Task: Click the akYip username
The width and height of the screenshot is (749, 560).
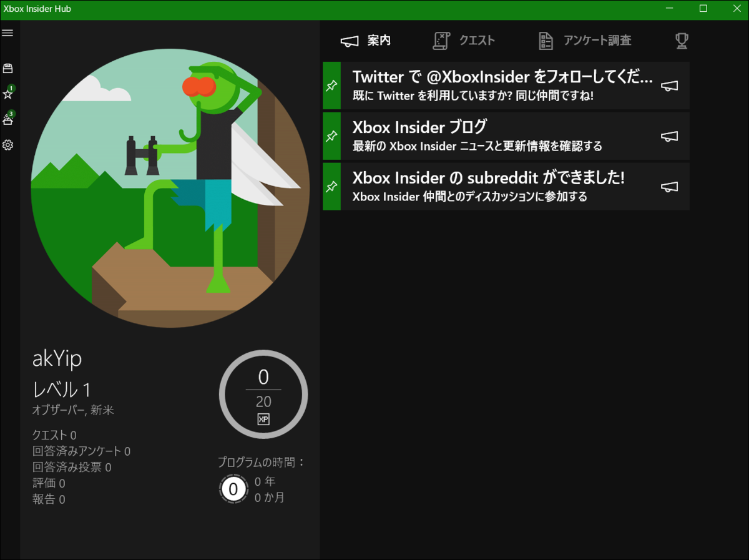Action: [57, 360]
